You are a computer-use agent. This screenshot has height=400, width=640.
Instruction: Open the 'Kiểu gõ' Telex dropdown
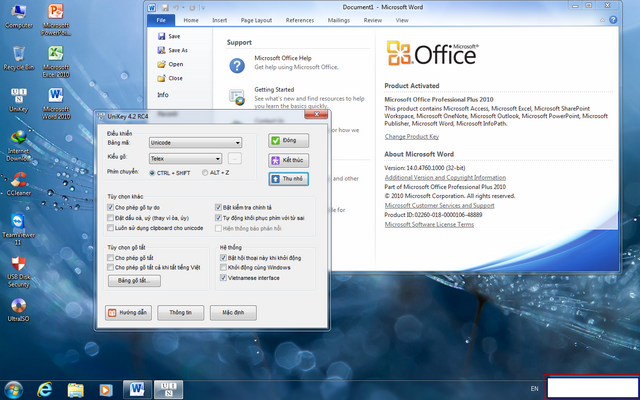click(185, 158)
